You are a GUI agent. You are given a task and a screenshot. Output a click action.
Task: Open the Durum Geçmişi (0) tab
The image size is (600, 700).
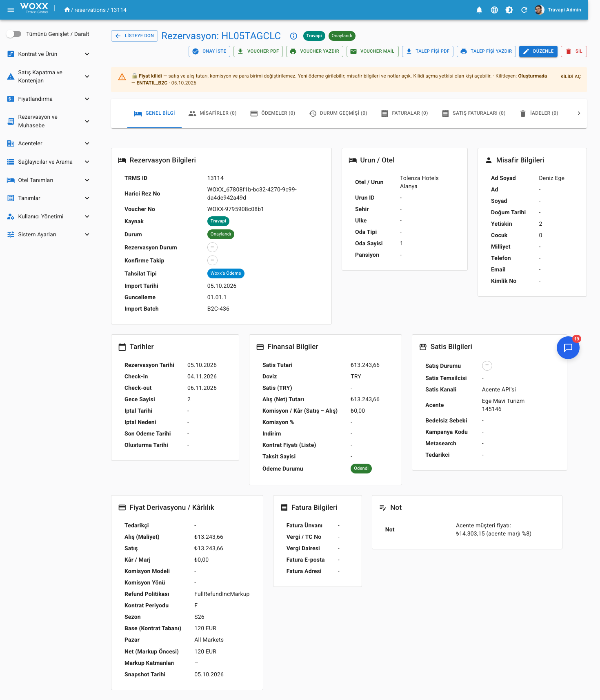pyautogui.click(x=338, y=113)
